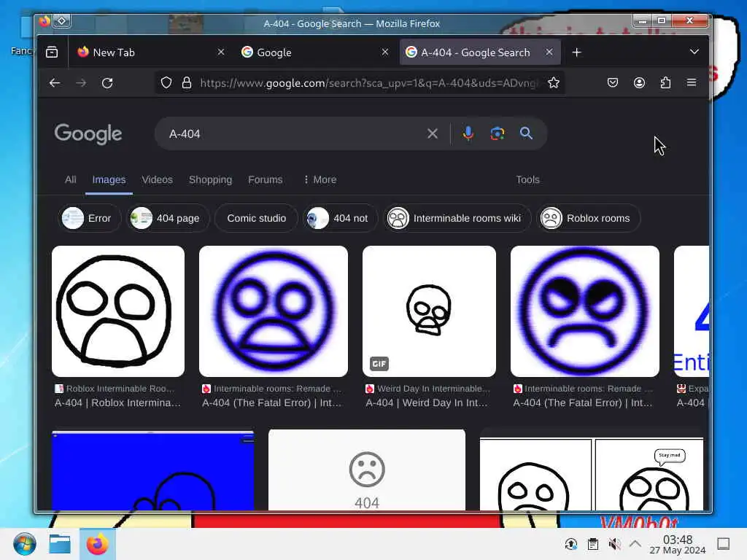
Task: Filter images with the Error chip
Action: pos(90,218)
